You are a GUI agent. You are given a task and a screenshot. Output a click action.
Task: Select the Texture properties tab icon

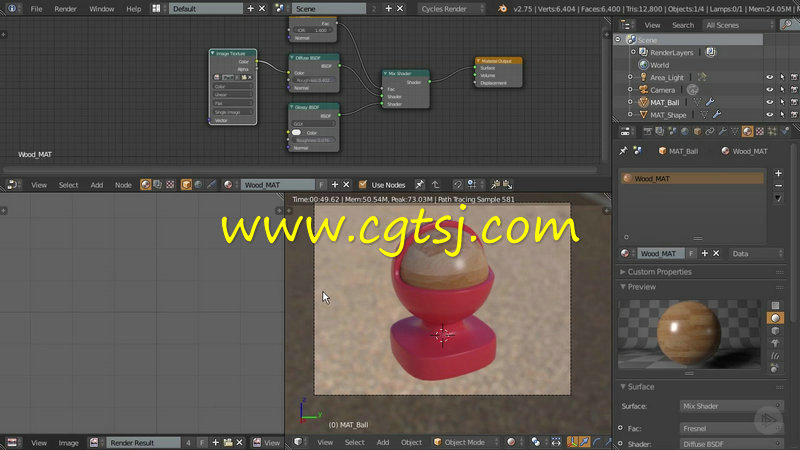[x=760, y=132]
